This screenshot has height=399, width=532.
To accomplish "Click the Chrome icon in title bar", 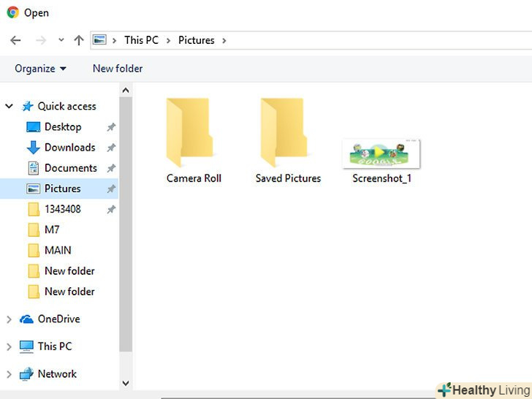I will point(13,12).
